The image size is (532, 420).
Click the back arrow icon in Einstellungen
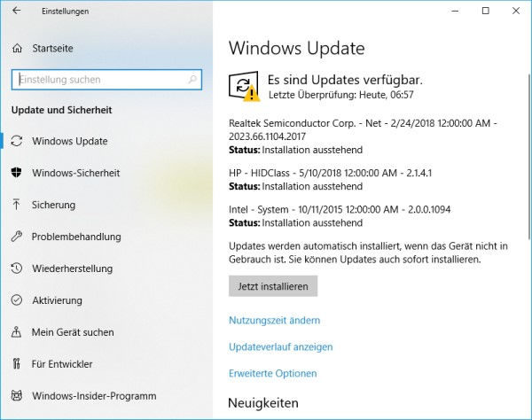click(16, 11)
